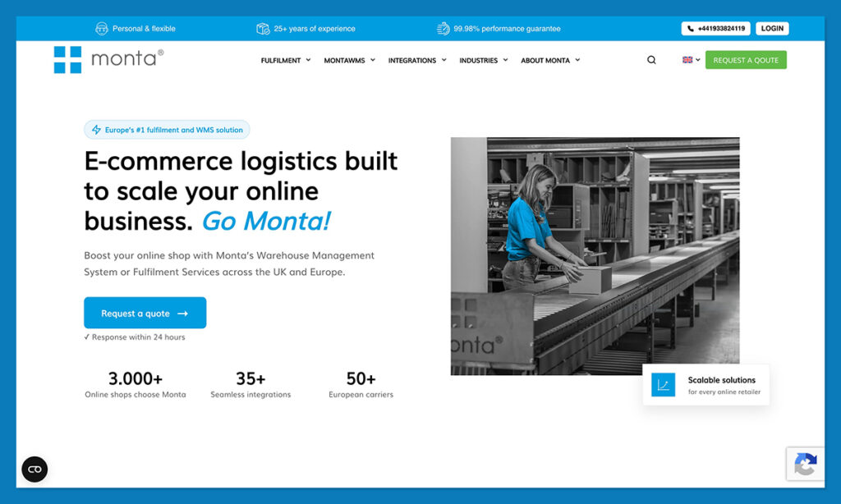Click the Monta logo
Image resolution: width=841 pixels, height=504 pixels.
click(109, 60)
